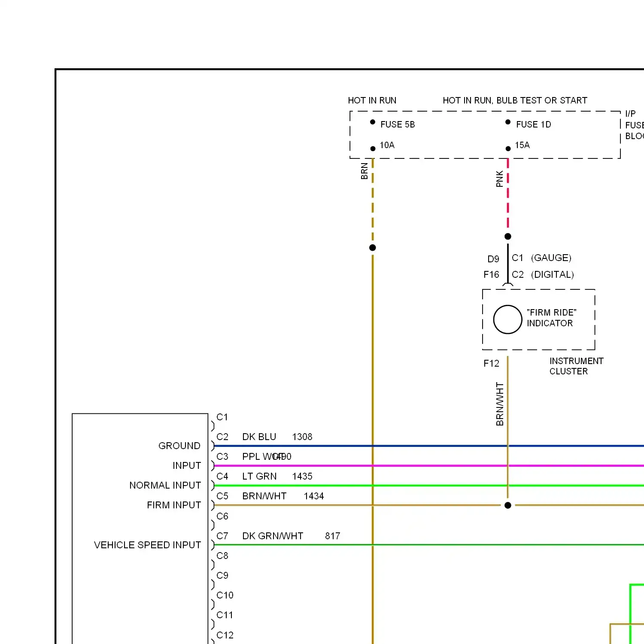Click the "10A" fuse rating
This screenshot has height=644, width=644.
[387, 145]
